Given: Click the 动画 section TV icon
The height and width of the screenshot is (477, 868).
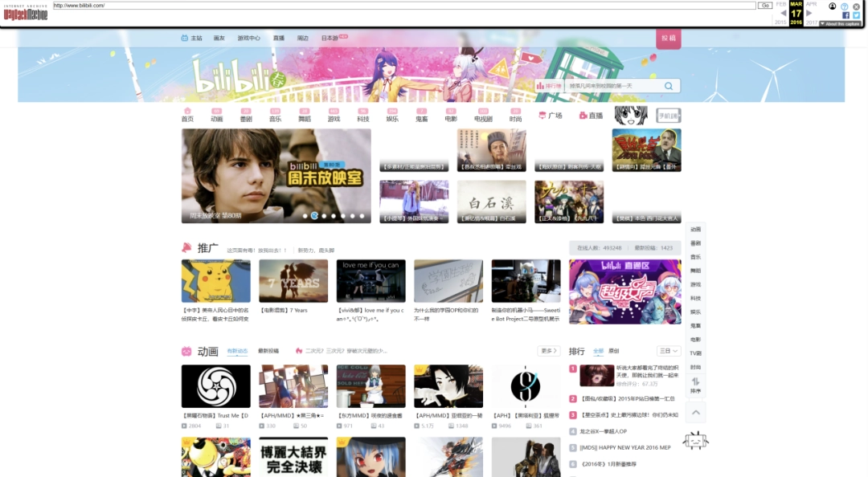Looking at the screenshot, I should pyautogui.click(x=186, y=352).
